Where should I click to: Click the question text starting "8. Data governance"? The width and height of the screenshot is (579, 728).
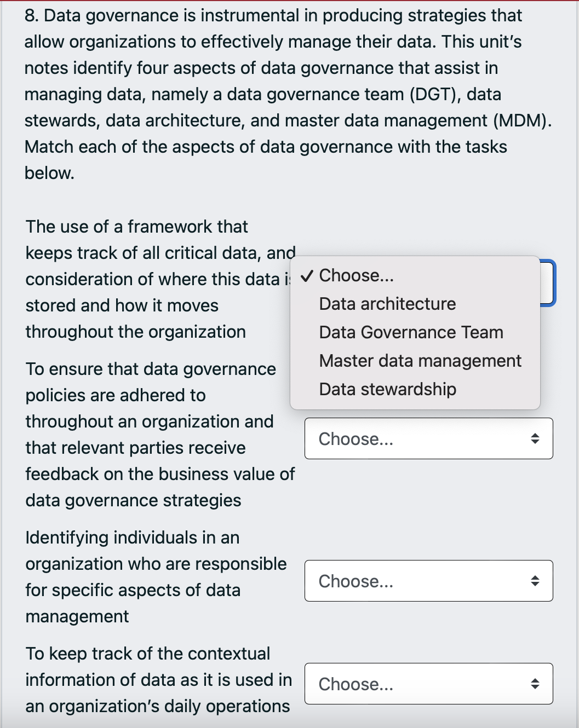(x=288, y=94)
